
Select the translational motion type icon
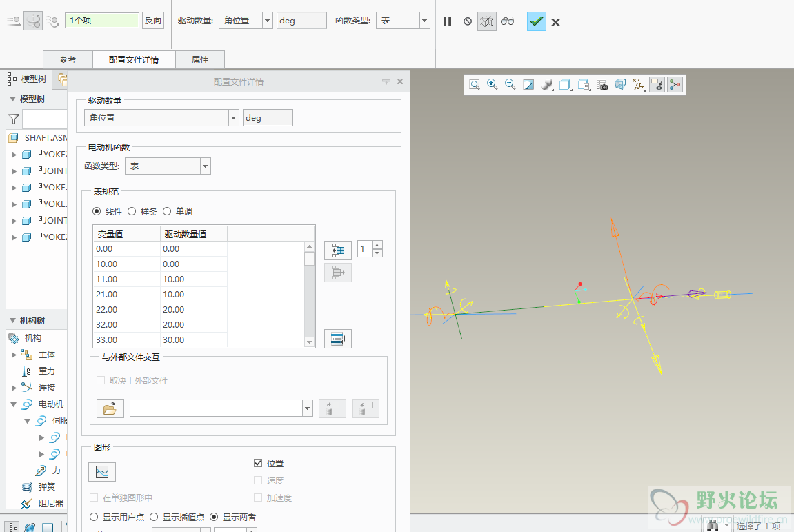pos(14,21)
